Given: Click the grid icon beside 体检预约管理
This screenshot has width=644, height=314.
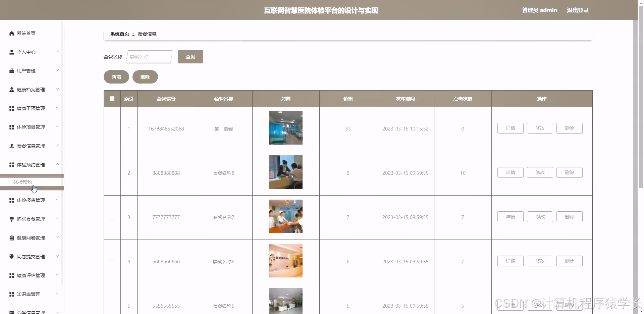Looking at the screenshot, I should 12,165.
